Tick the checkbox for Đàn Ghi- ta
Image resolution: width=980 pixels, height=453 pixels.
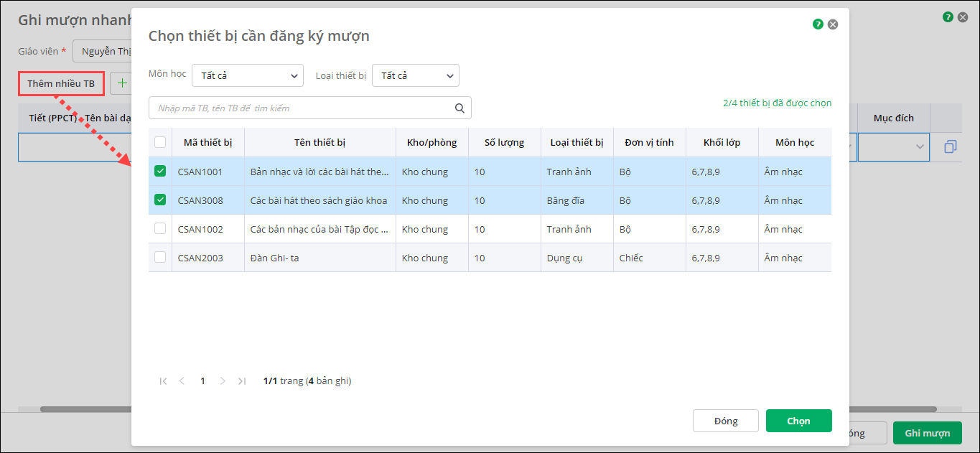pyautogui.click(x=160, y=258)
